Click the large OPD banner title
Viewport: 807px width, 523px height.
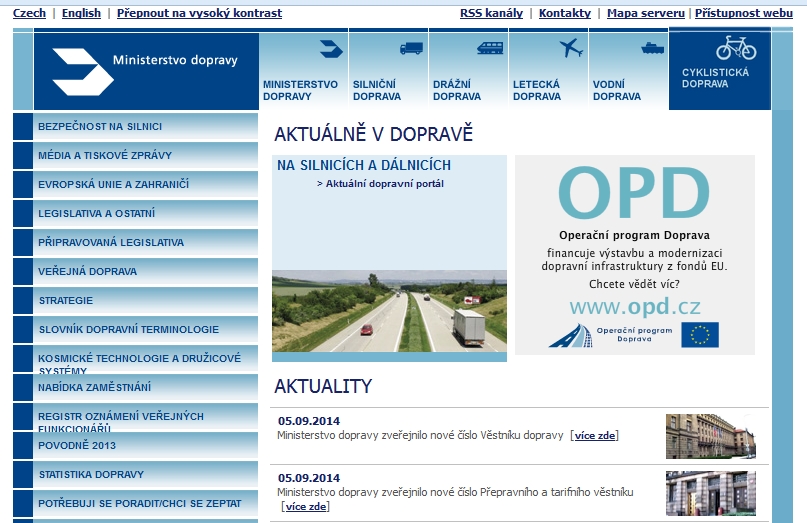tap(634, 193)
